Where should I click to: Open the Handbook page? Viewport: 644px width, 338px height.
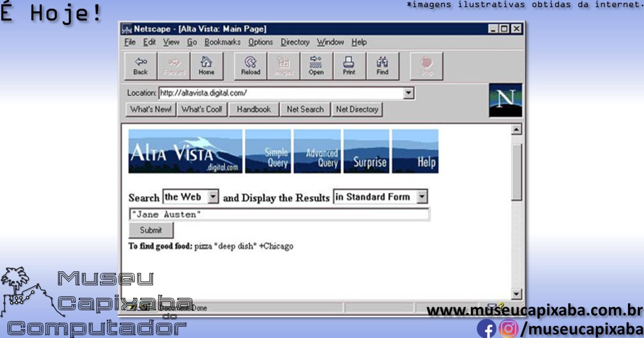click(253, 109)
